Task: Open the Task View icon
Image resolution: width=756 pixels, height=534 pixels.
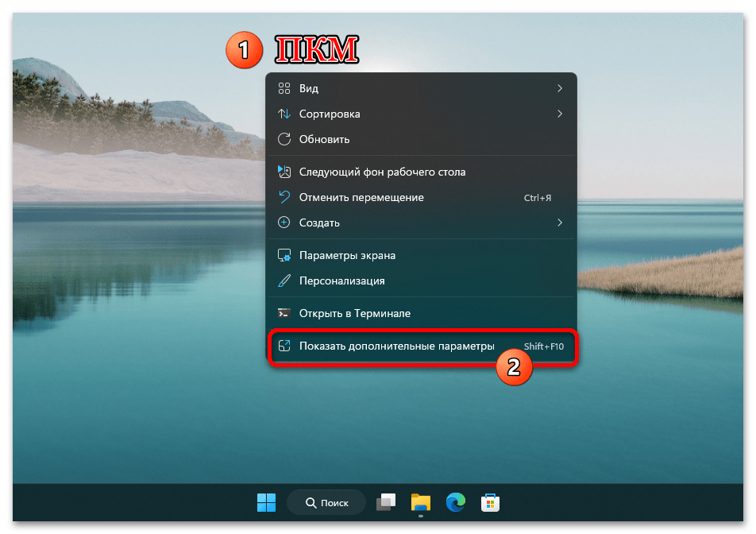Action: (x=386, y=502)
